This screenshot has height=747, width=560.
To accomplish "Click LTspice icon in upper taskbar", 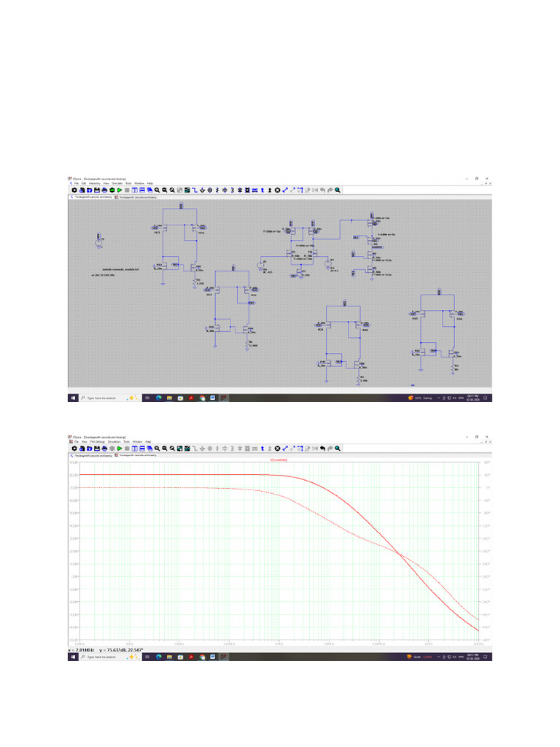I will (223, 398).
